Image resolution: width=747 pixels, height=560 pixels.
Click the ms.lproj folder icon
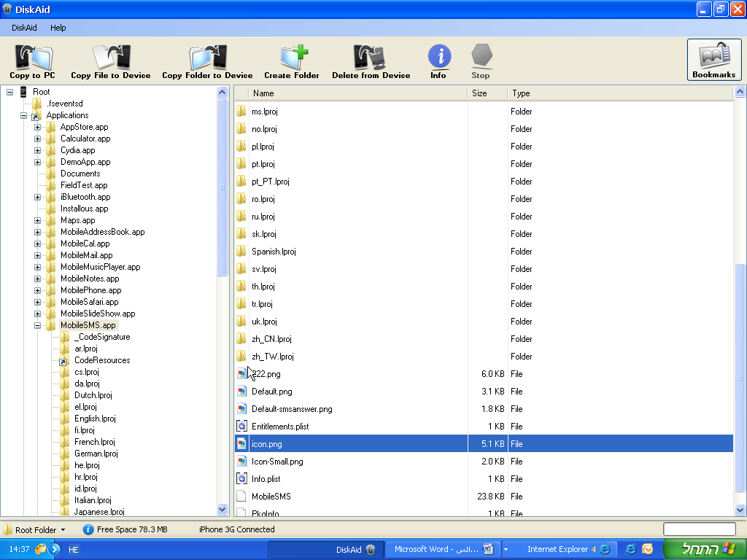pos(241,112)
